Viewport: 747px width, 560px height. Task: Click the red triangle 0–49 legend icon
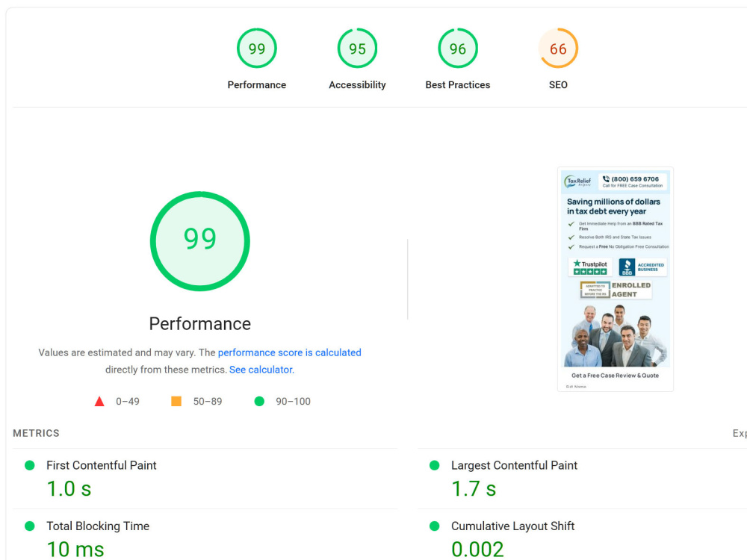point(99,402)
